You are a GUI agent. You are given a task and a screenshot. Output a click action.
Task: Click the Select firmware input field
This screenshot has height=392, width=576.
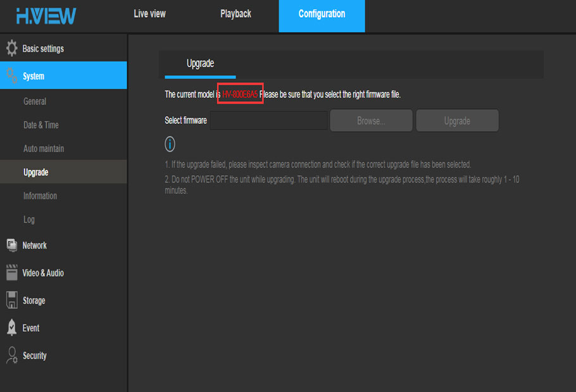point(268,121)
